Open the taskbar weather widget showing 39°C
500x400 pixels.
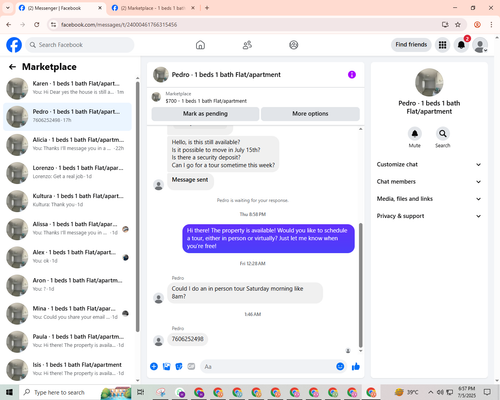click(x=406, y=392)
